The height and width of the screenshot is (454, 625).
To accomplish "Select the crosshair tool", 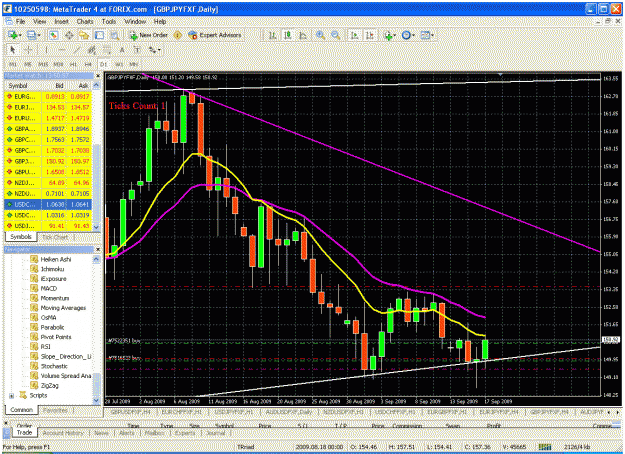I will [28, 50].
